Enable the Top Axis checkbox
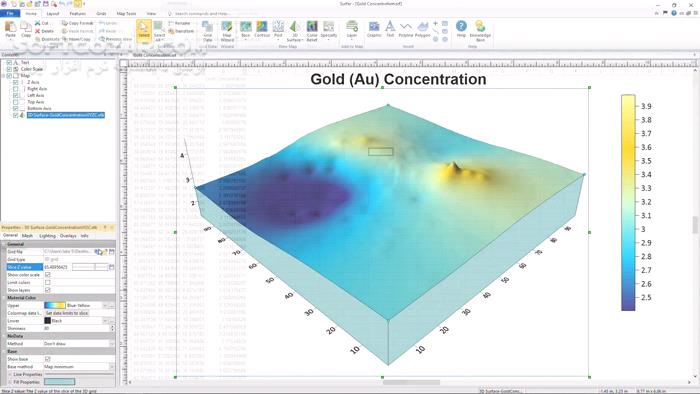Viewport: 700px width, 394px height. coord(16,102)
